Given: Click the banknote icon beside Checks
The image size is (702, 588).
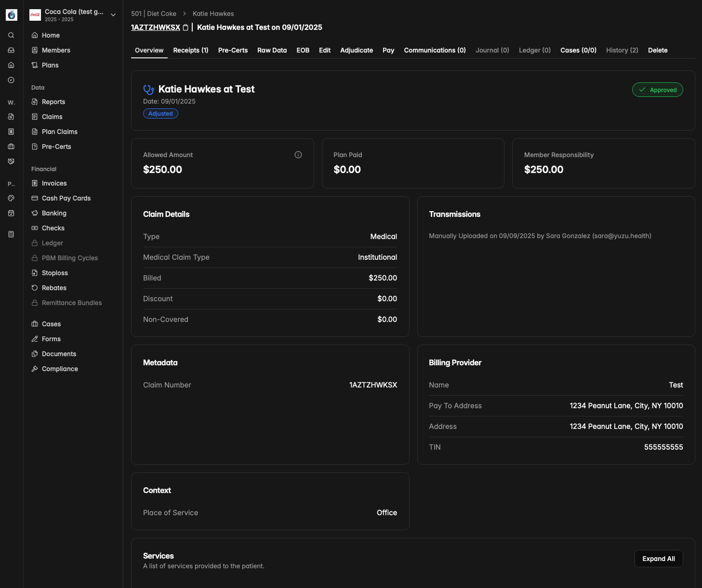Looking at the screenshot, I should [35, 228].
